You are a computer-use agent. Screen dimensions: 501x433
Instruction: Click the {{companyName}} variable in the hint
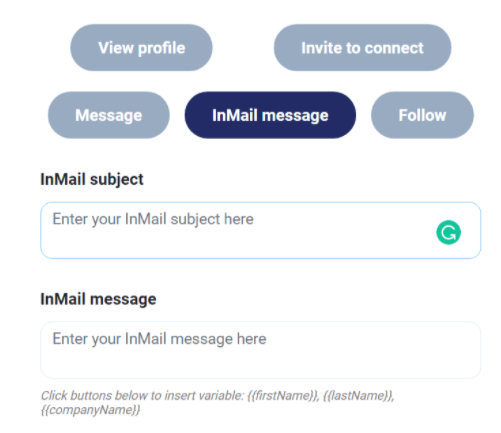(90, 410)
